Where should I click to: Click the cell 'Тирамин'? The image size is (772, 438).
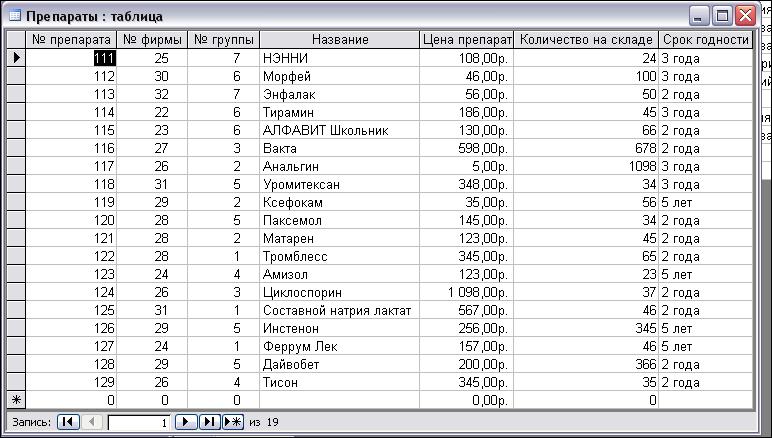(x=340, y=112)
